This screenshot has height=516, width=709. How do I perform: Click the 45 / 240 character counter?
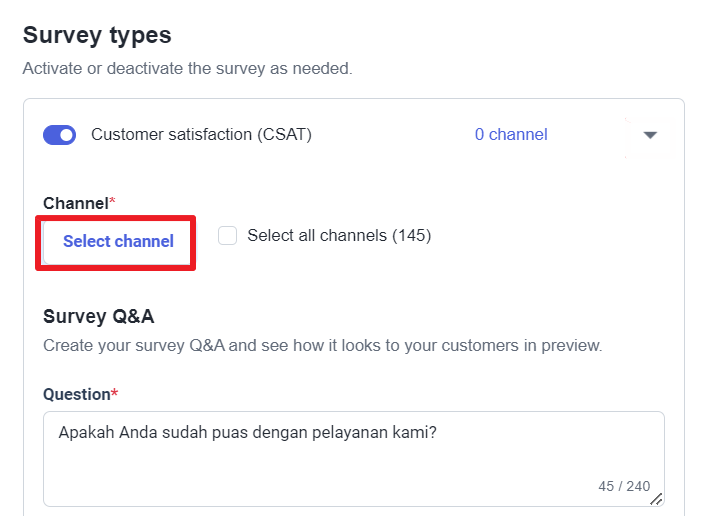tap(624, 486)
